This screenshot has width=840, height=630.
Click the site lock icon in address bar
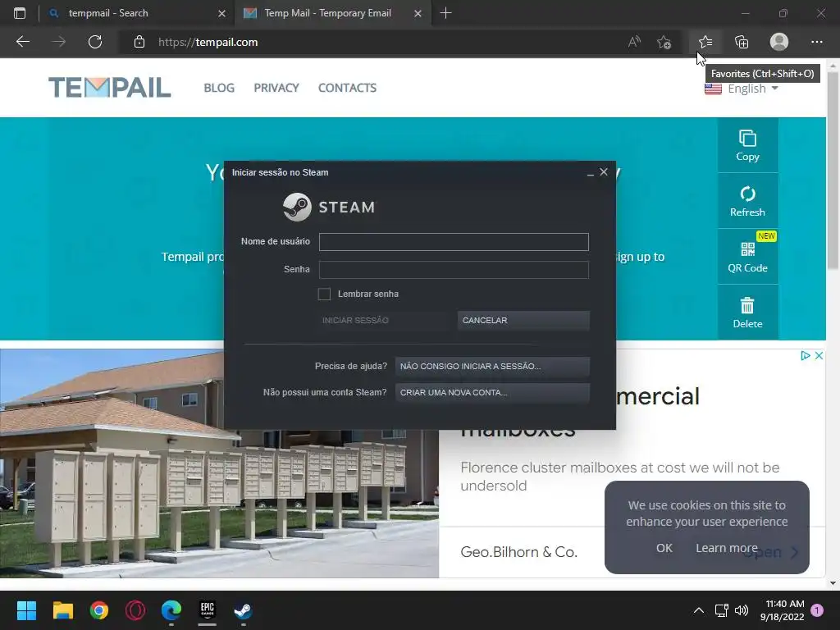(x=139, y=42)
